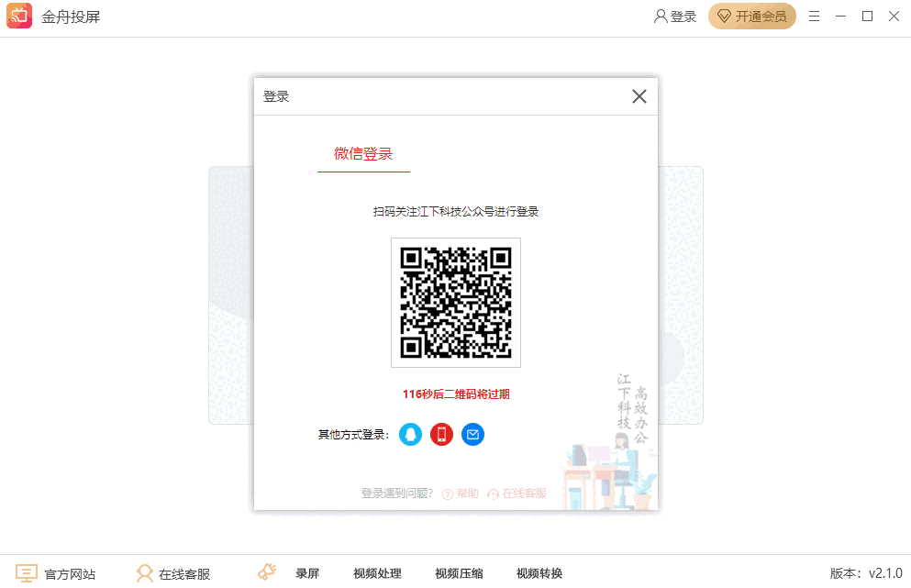Close the login dialog
911x588 pixels.
click(x=639, y=95)
